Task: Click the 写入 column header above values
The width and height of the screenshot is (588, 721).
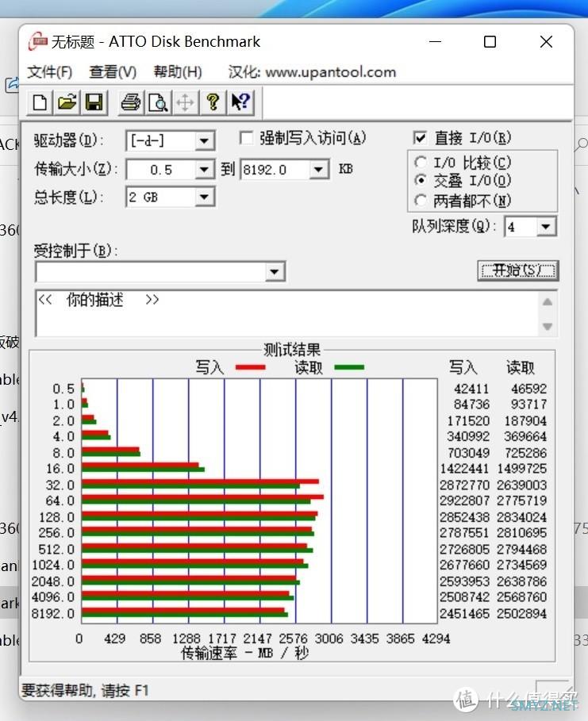Action: point(463,367)
